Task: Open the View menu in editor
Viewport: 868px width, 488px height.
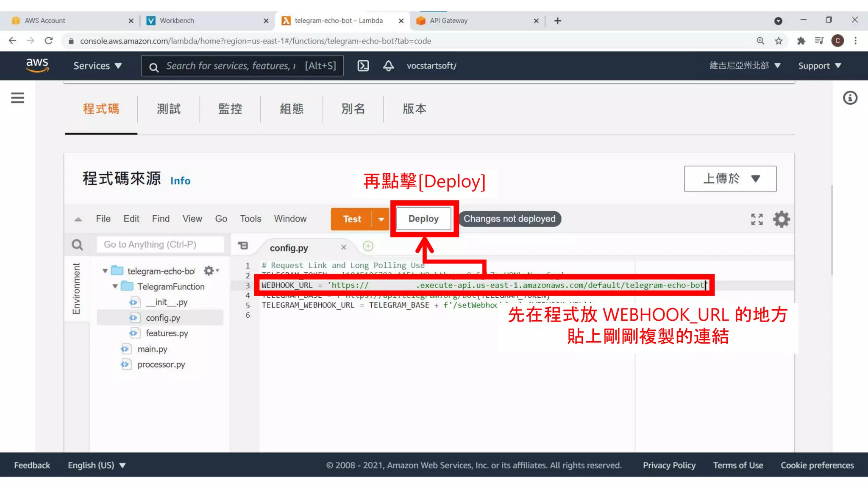Action: pyautogui.click(x=192, y=219)
